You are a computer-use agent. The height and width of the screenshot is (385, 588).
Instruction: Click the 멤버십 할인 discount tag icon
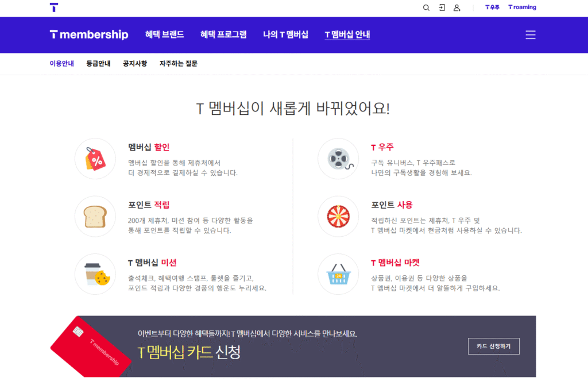point(95,159)
